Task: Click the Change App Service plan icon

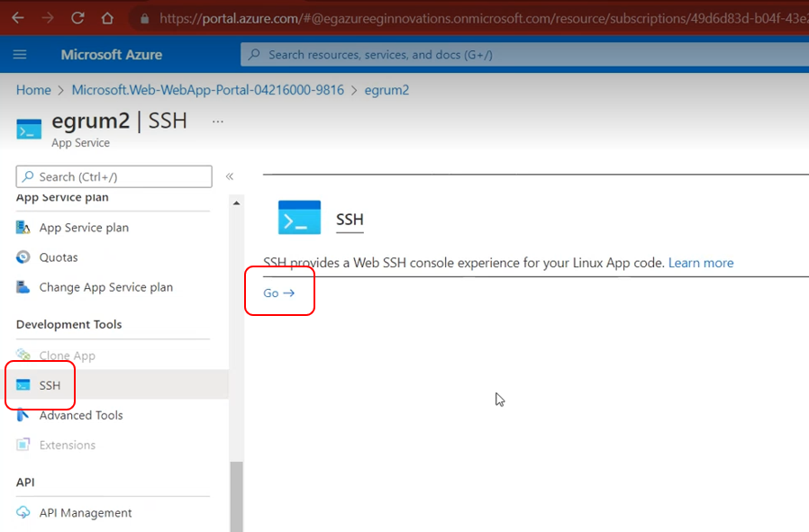Action: (x=23, y=287)
